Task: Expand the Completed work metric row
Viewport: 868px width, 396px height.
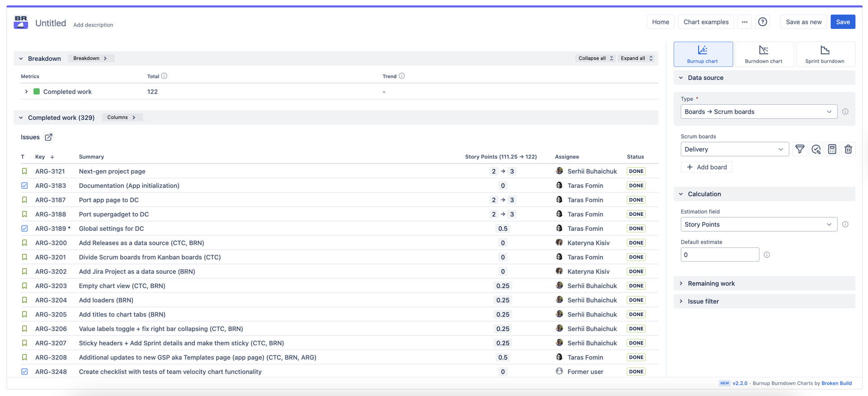Action: pyautogui.click(x=26, y=92)
